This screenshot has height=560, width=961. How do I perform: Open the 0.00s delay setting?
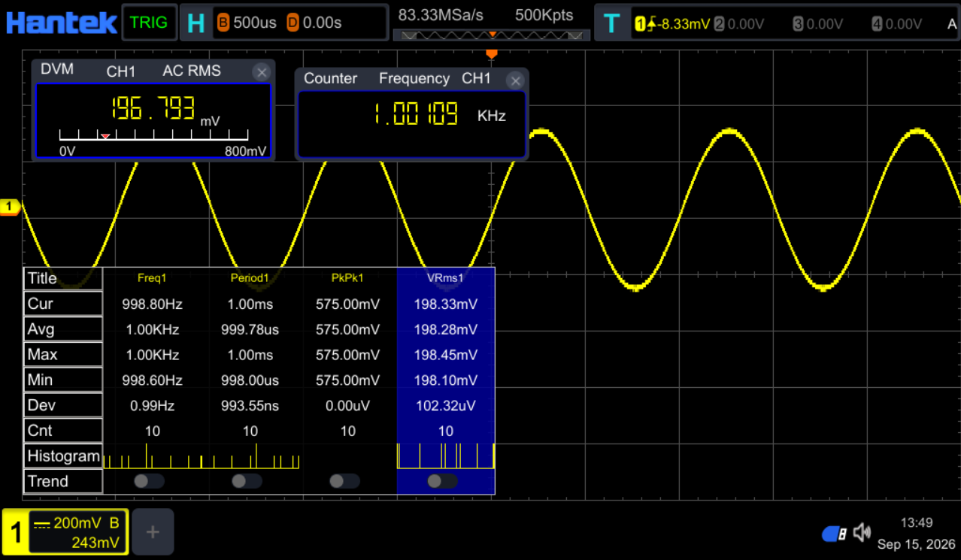[314, 23]
